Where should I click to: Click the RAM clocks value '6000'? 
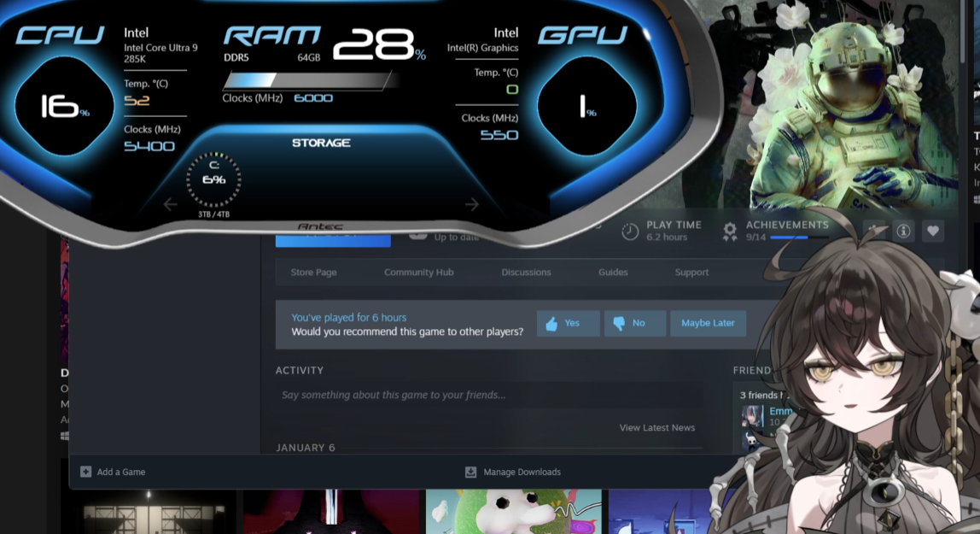(x=313, y=98)
